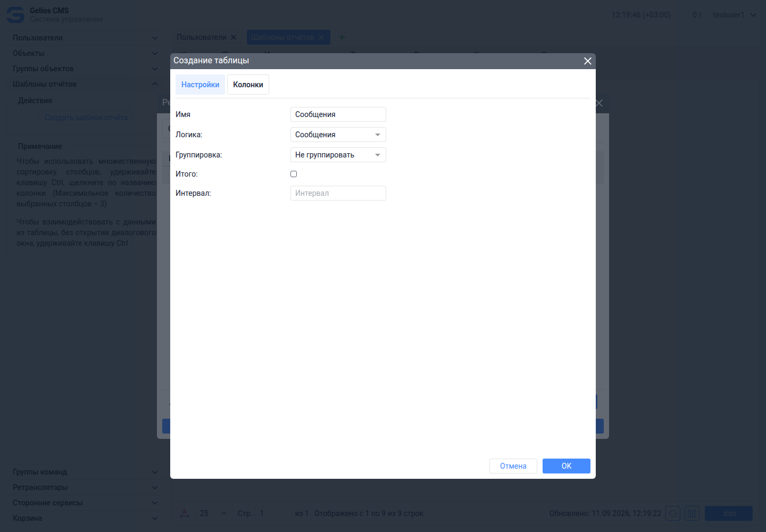This screenshot has width=766, height=532.
Task: Expand the Корзина sidebar section
Action: tap(85, 518)
